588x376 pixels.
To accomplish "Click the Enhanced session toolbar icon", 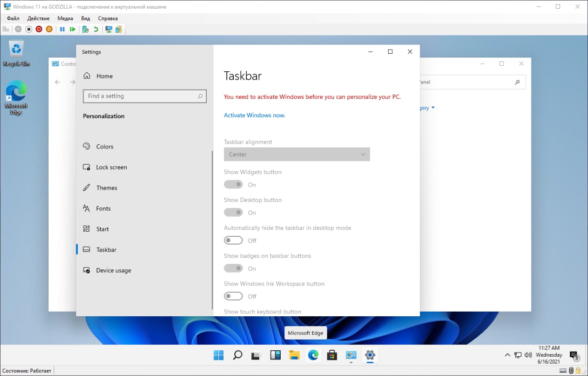I will tap(109, 29).
